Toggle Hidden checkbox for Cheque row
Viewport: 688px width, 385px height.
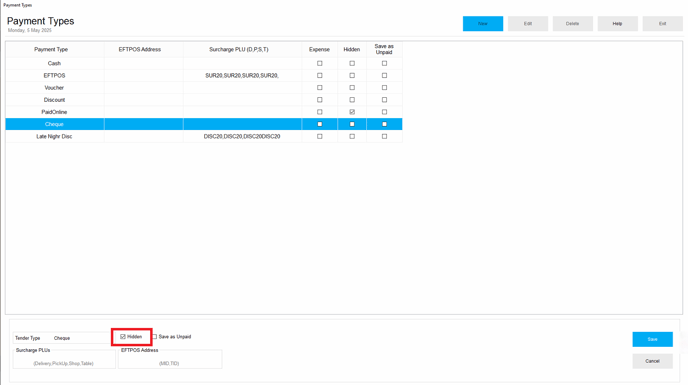coord(352,124)
